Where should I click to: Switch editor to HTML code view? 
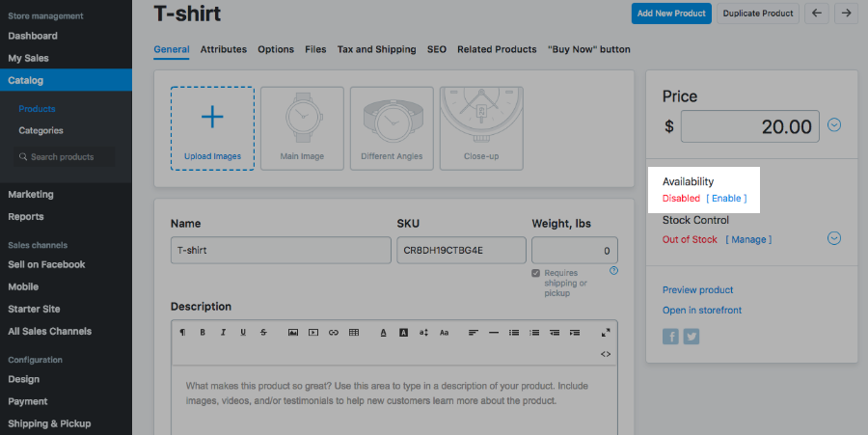pos(606,354)
